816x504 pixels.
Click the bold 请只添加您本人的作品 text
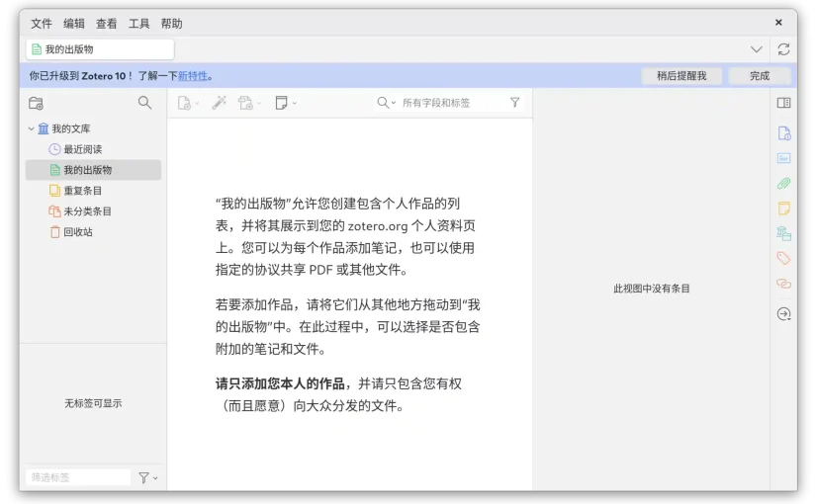pos(280,383)
